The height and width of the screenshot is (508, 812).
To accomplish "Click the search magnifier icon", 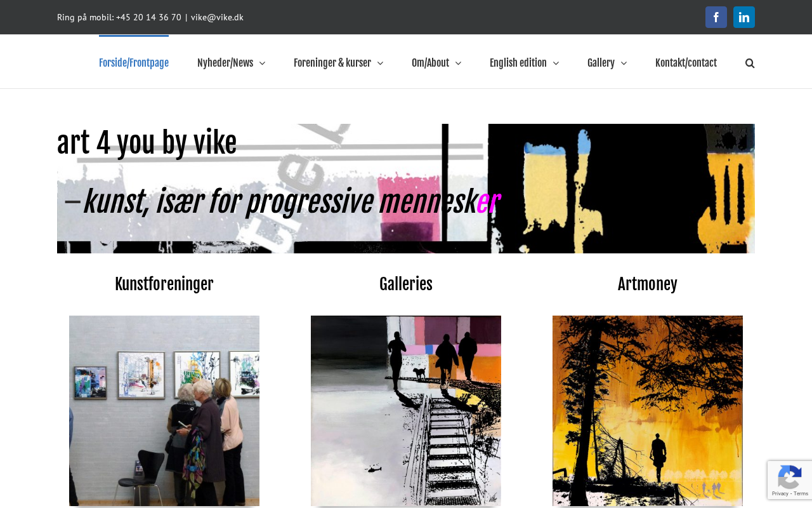I will point(750,63).
